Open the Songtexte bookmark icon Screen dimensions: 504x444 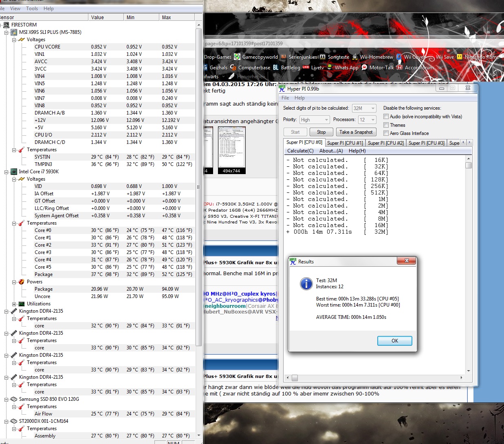[323, 57]
